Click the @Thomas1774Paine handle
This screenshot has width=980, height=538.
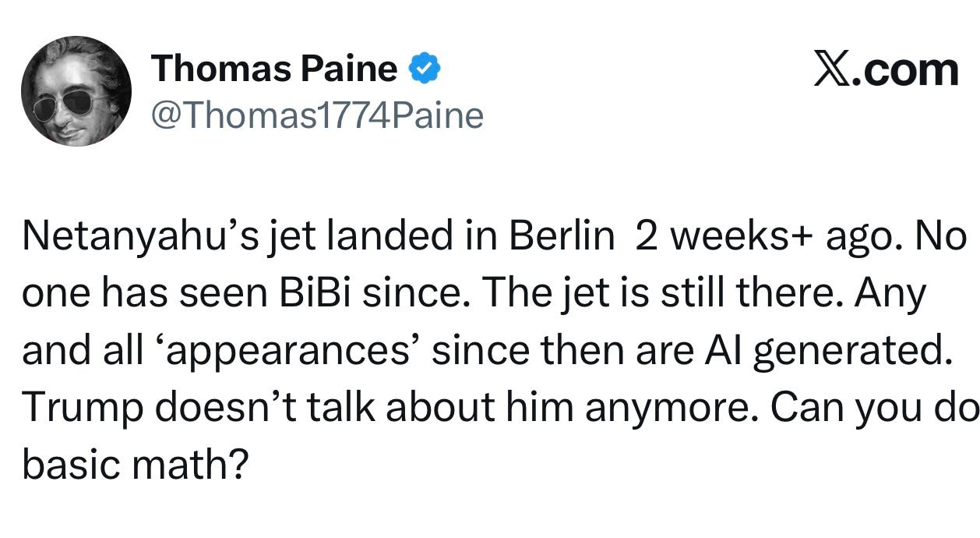coord(317,115)
